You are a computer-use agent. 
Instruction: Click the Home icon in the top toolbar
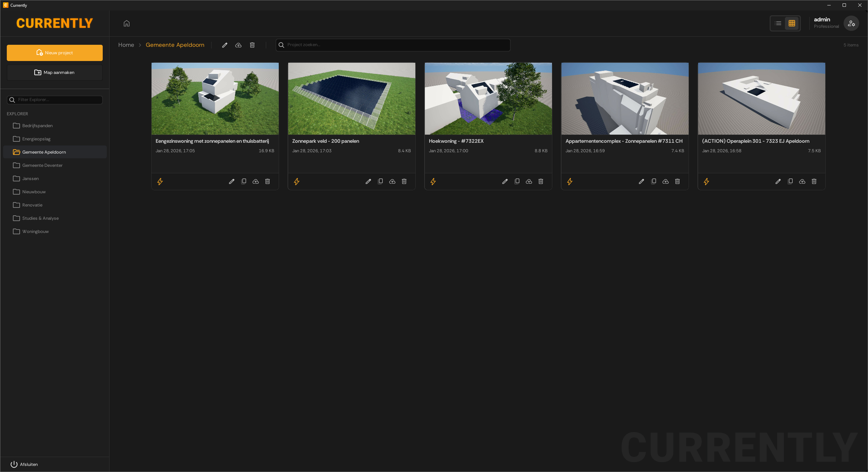126,23
